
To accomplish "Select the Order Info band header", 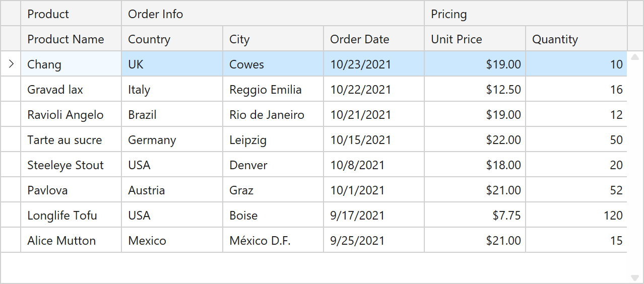I will [x=273, y=14].
